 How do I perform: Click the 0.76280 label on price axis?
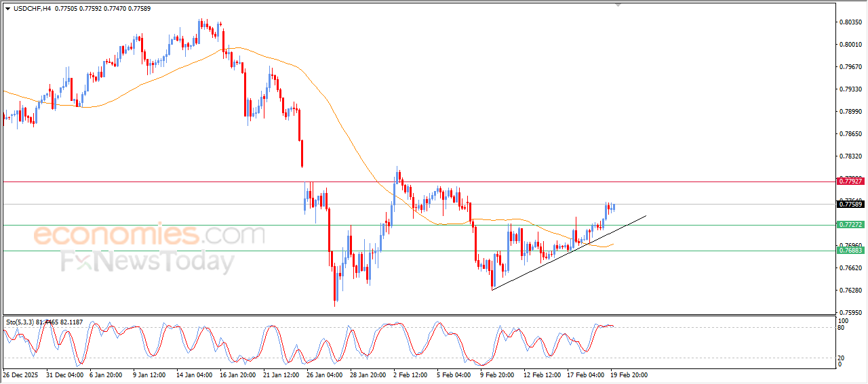(x=850, y=291)
